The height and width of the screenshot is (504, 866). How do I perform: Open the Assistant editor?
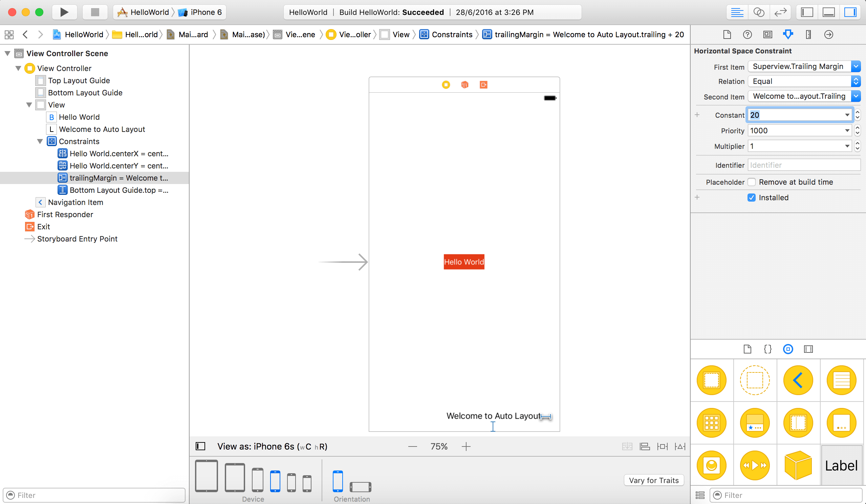click(x=758, y=13)
